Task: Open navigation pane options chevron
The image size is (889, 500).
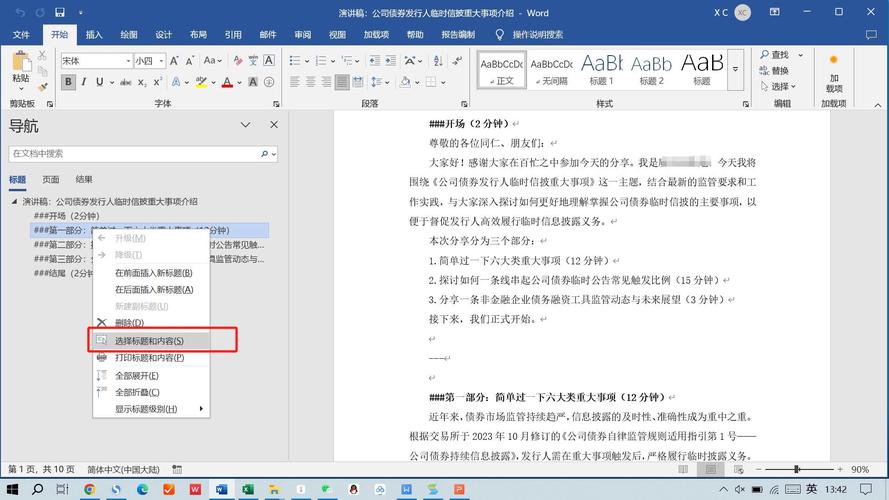Action: 245,125
